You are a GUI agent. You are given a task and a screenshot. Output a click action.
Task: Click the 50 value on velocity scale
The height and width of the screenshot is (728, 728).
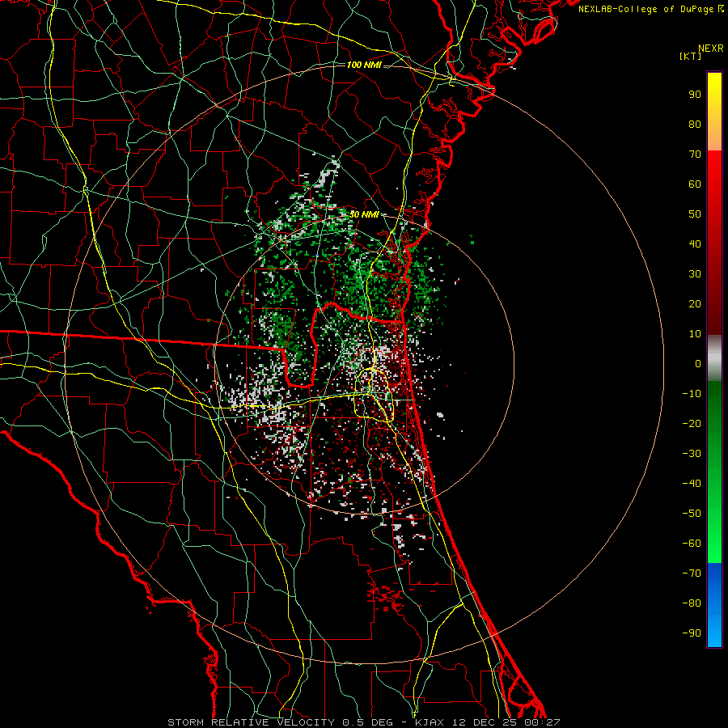[x=695, y=214]
